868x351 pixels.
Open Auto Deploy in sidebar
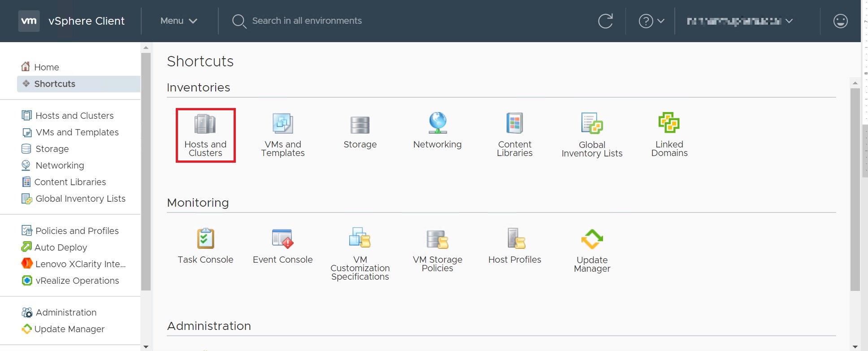(x=54, y=247)
